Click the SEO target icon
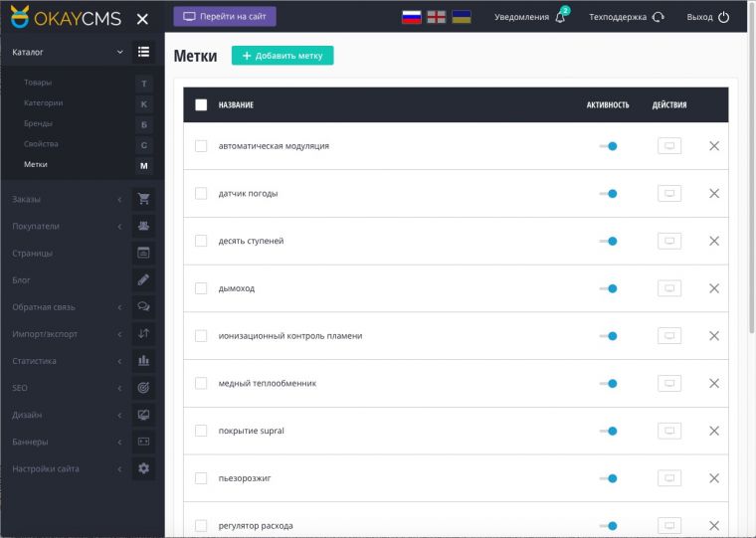The height and width of the screenshot is (538, 756). (144, 388)
